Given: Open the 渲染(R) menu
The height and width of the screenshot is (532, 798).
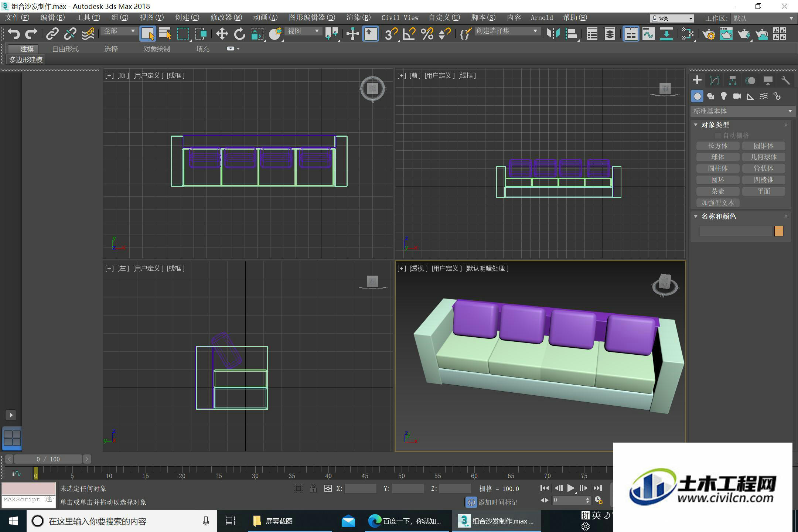Looking at the screenshot, I should [x=358, y=18].
